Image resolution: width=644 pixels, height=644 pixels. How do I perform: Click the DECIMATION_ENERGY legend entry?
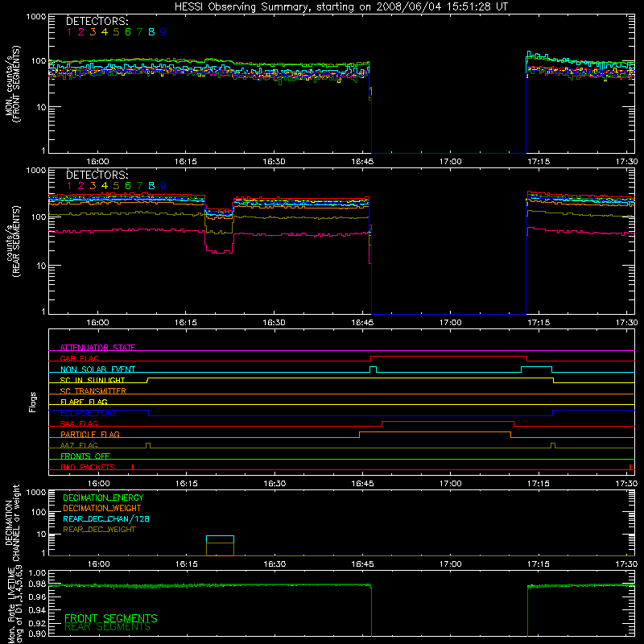(103, 497)
